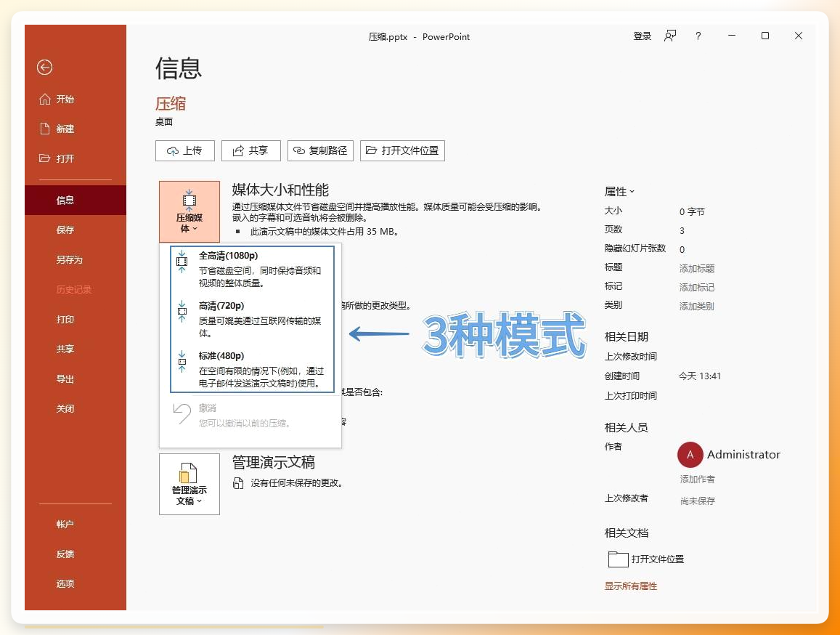Click the 管理演示文稿 section heading
The height and width of the screenshot is (635, 840).
273,462
